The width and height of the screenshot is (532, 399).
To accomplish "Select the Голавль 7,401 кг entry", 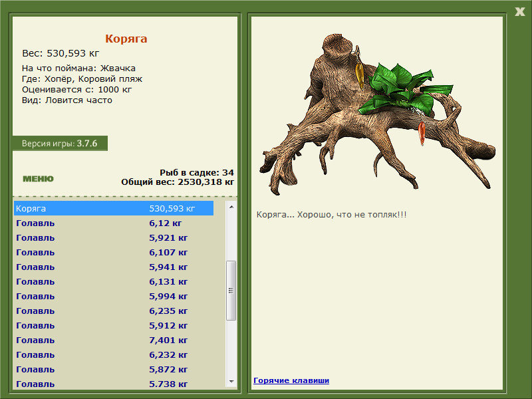I will 114,340.
